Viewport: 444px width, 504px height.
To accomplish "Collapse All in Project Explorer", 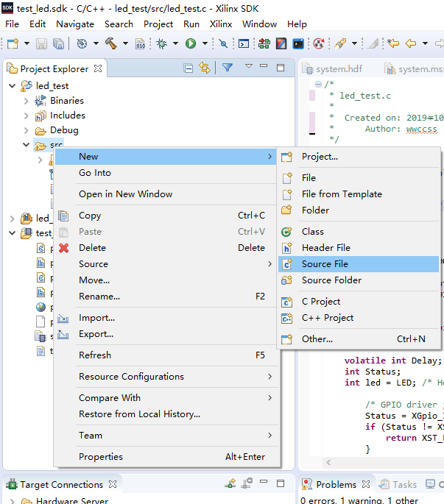I will 188,68.
